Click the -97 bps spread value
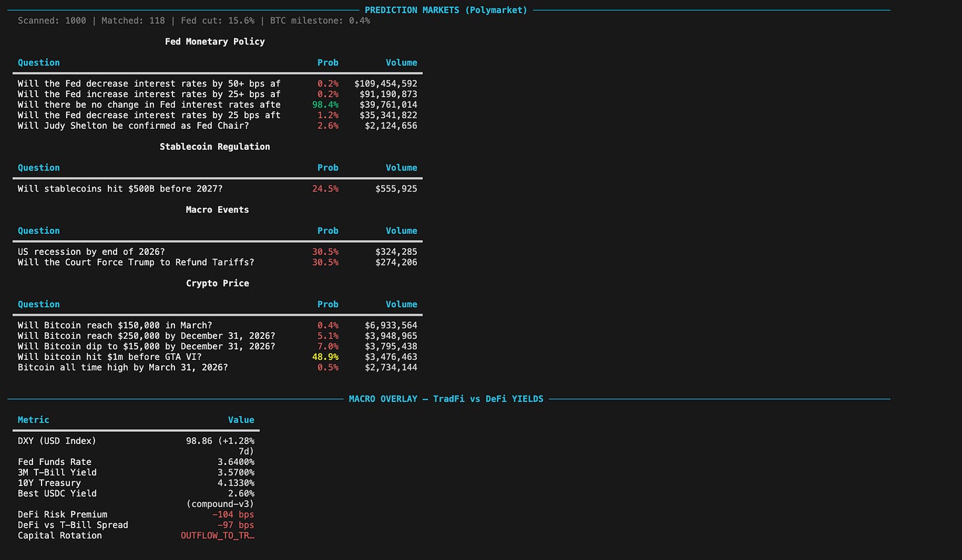962x560 pixels. (236, 526)
